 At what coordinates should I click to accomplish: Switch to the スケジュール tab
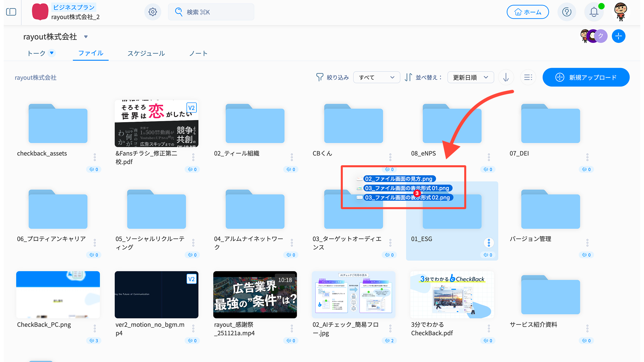tap(146, 53)
